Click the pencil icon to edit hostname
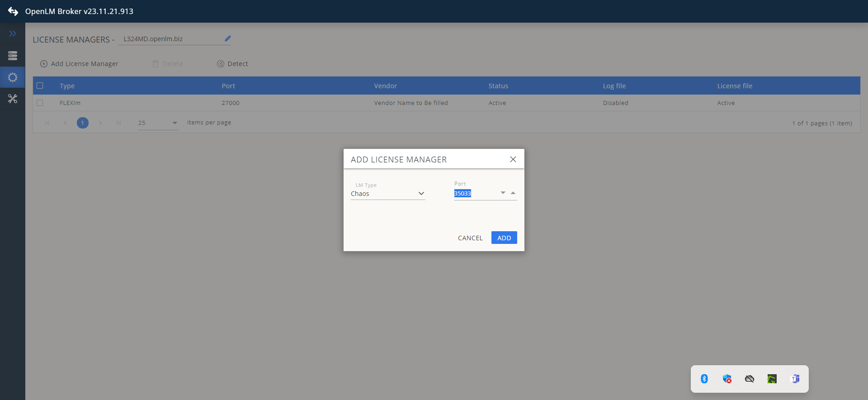The image size is (868, 400). 228,39
